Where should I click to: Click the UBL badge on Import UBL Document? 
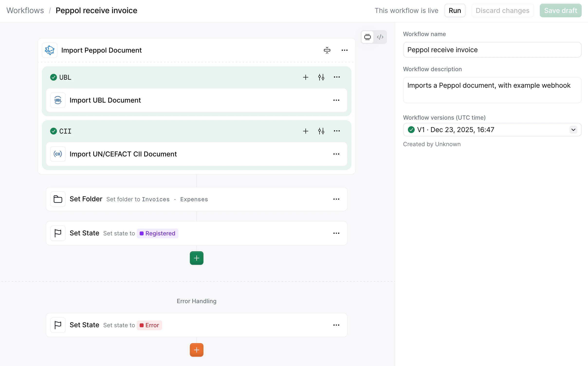(x=58, y=100)
